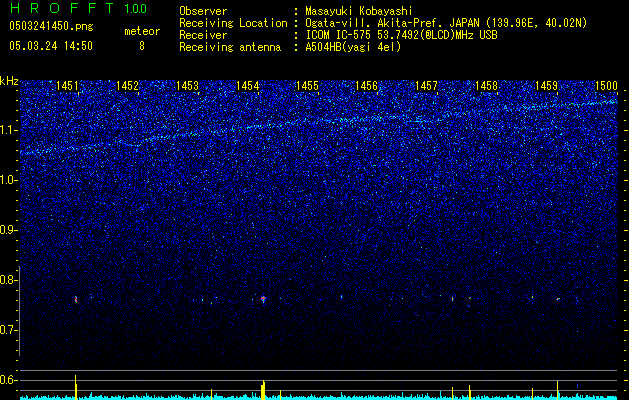
Task: Click the 0.8 kHz frequency label
Action: (9, 280)
